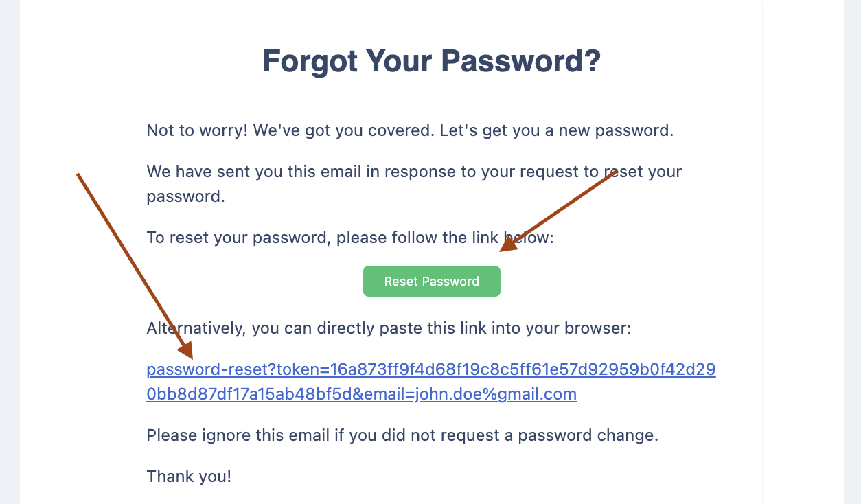Click the gray margin left of the email
This screenshot has width=861, height=504.
(x=10, y=252)
